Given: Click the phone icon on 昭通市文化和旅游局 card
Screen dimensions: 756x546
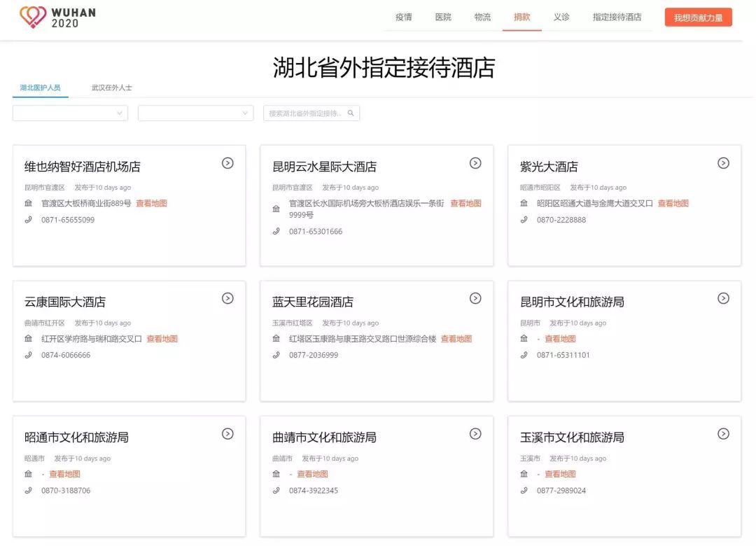Looking at the screenshot, I should click(29, 490).
